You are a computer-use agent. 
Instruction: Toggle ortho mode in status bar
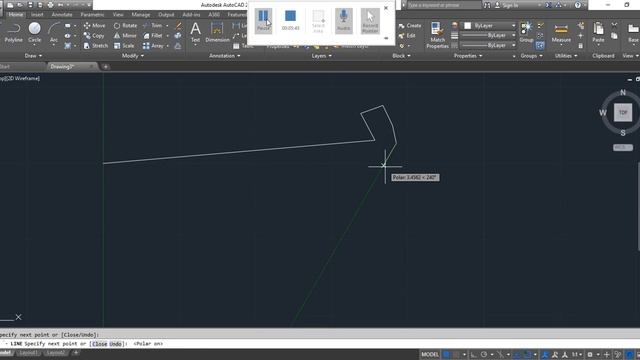click(x=474, y=354)
